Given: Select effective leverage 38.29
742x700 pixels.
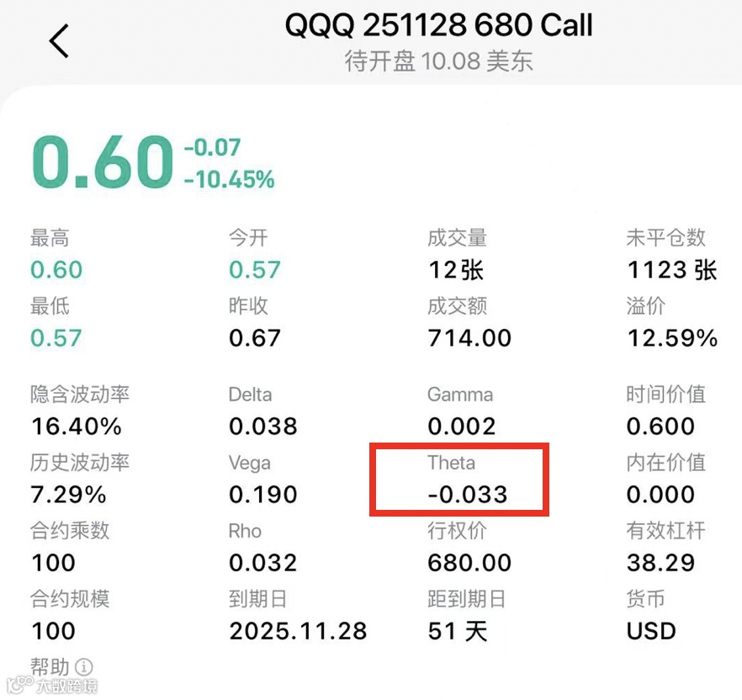Looking at the screenshot, I should 660,563.
